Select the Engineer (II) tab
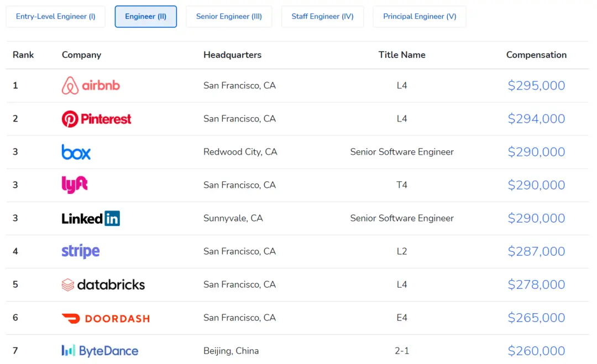Viewport: 597px width, 364px height. pyautogui.click(x=146, y=17)
